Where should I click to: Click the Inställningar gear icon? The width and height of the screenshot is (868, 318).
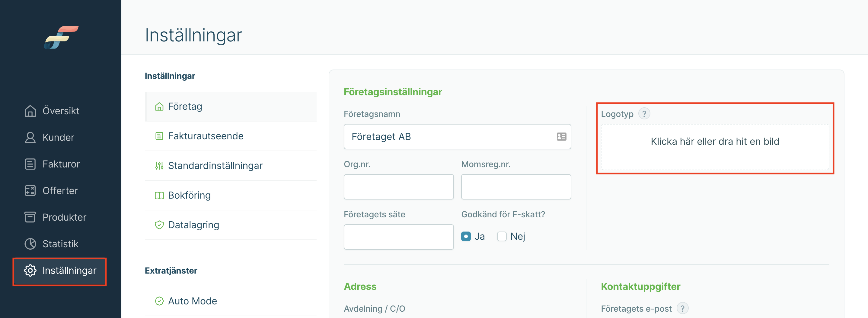(30, 271)
